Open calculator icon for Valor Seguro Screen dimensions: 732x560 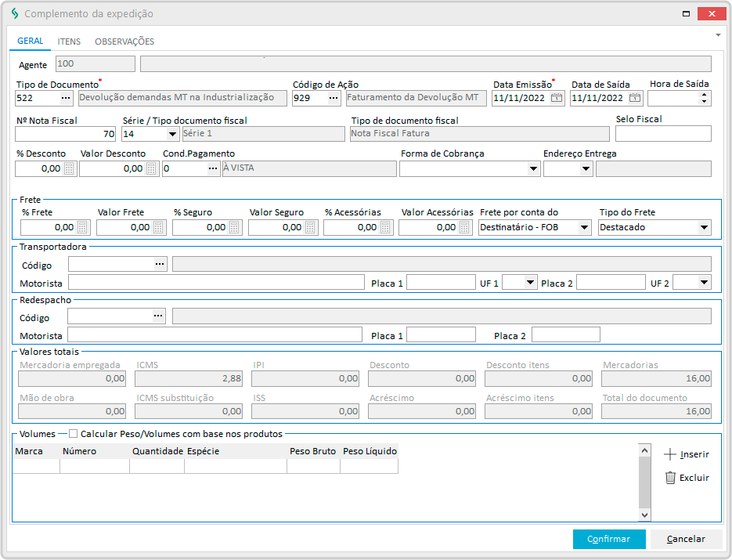click(311, 227)
